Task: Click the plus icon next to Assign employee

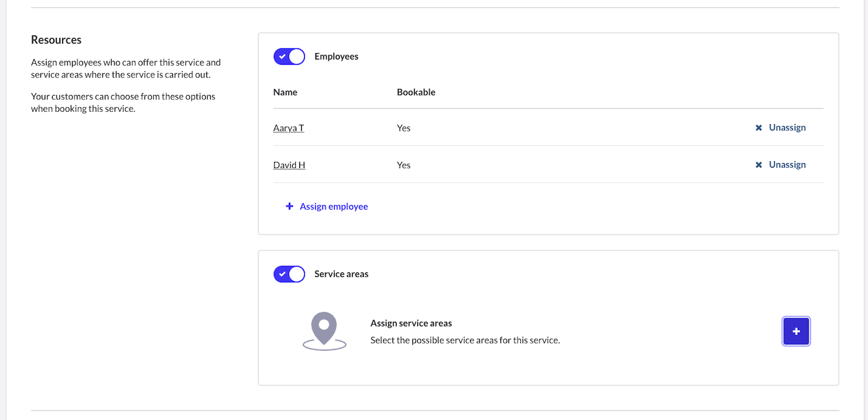Action: click(x=289, y=206)
